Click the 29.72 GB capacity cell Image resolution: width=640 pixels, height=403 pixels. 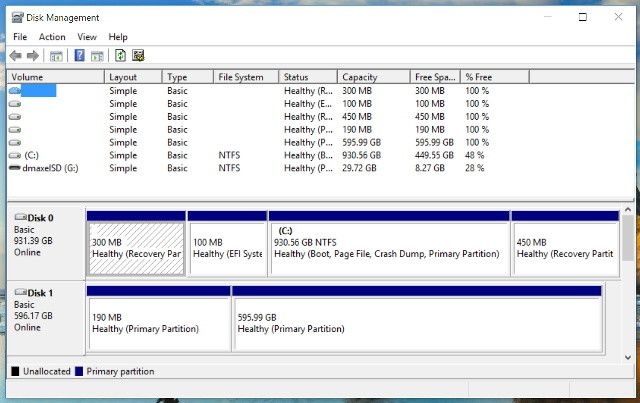click(359, 168)
